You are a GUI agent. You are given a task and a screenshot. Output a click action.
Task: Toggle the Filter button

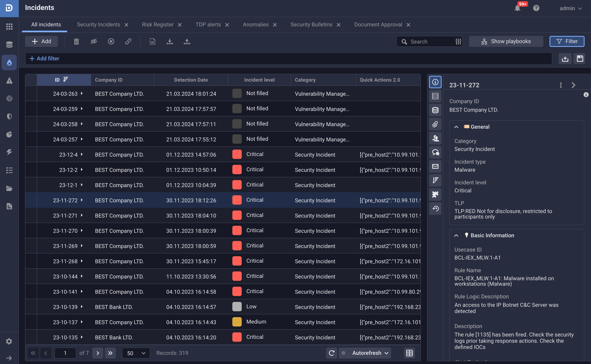click(x=567, y=41)
